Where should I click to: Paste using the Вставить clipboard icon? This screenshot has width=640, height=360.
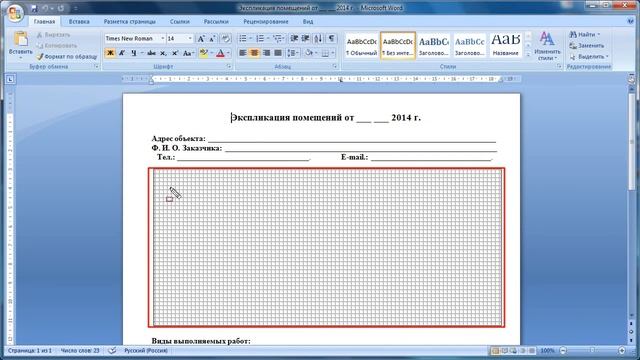coord(20,39)
